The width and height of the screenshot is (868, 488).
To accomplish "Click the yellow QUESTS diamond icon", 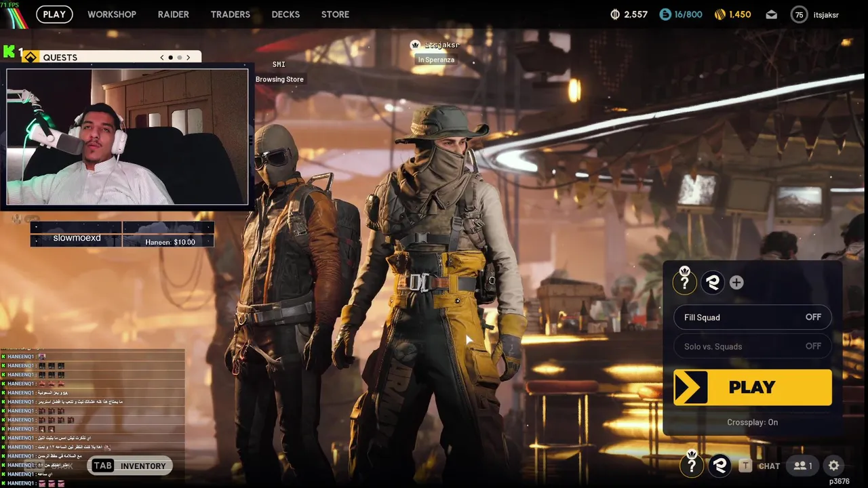I will 31,57.
